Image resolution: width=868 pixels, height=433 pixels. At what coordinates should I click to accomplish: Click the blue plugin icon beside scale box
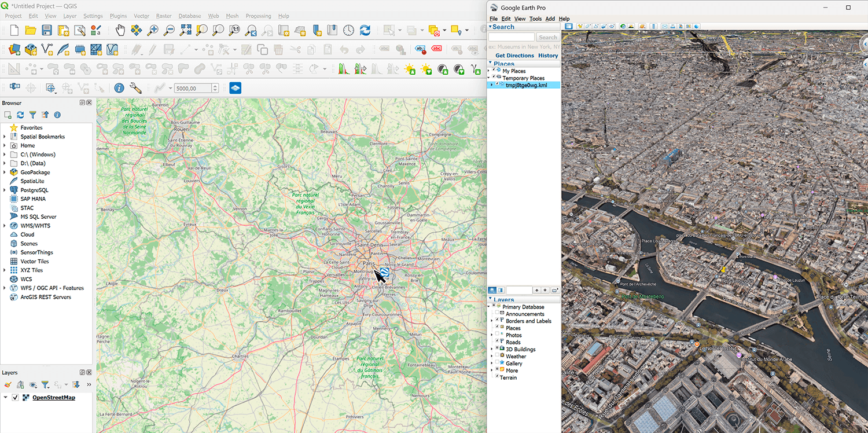[x=235, y=88]
